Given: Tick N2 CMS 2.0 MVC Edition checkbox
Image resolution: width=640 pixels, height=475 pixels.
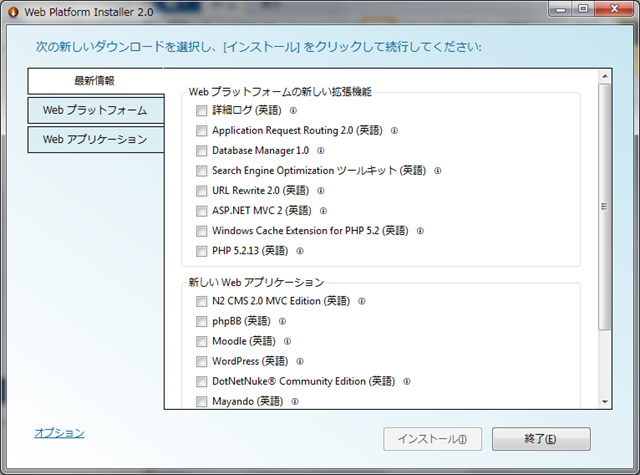Looking at the screenshot, I should click(x=202, y=301).
